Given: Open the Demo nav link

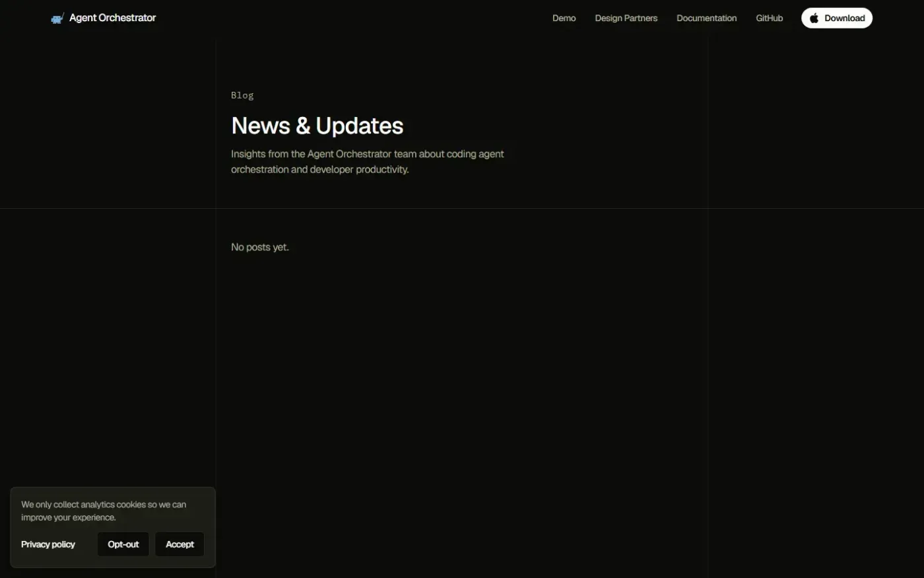Looking at the screenshot, I should [564, 18].
